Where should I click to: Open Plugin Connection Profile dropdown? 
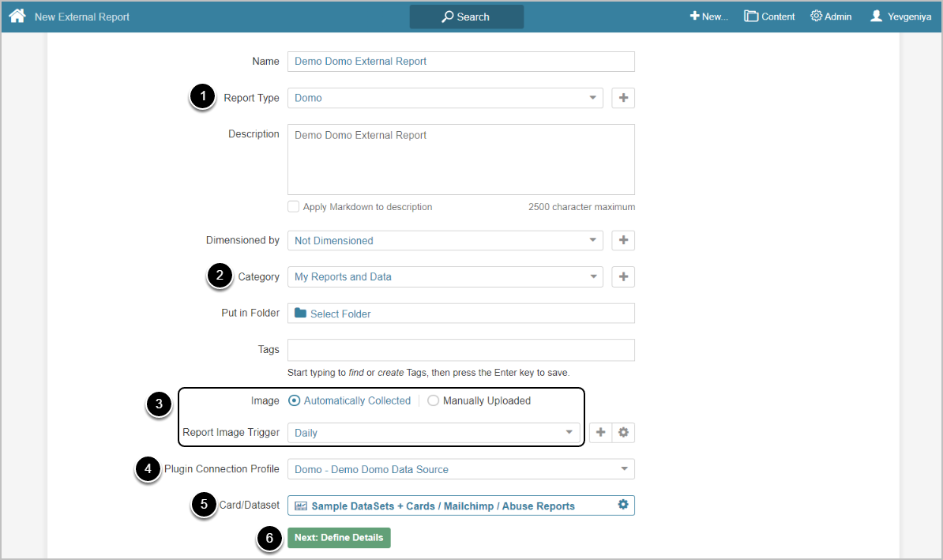pos(460,469)
